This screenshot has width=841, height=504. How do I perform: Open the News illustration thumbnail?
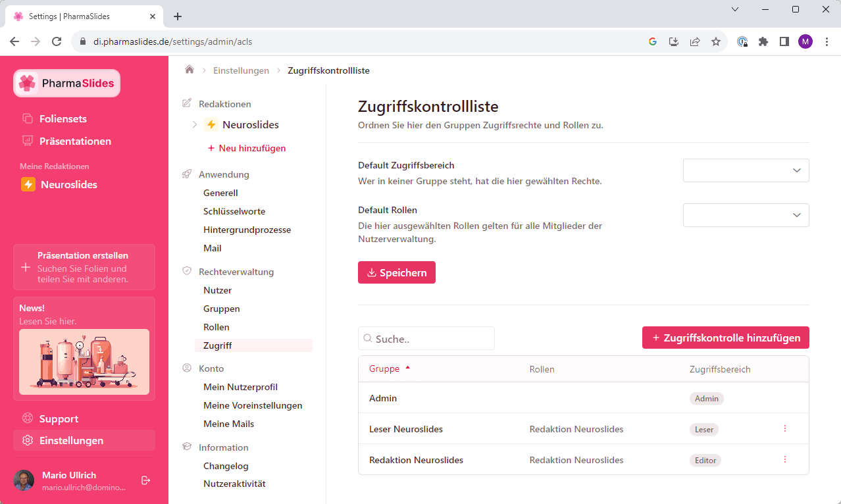(84, 362)
